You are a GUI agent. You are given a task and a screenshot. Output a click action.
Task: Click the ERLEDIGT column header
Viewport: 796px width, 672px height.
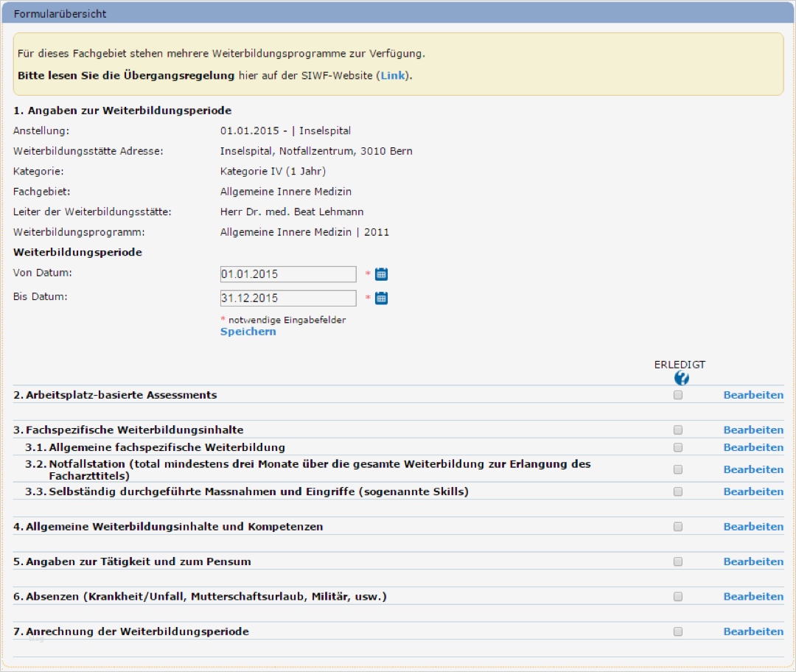coord(680,365)
